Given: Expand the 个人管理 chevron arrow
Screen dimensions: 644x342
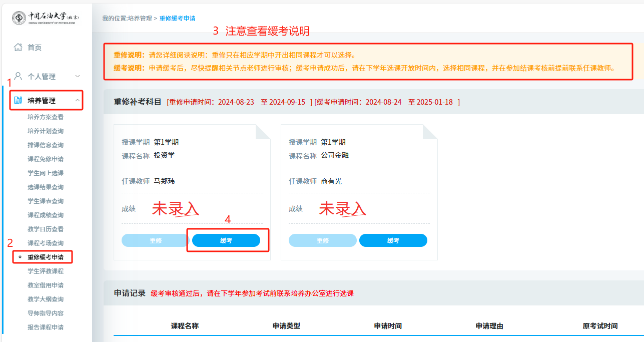Looking at the screenshot, I should coord(78,76).
